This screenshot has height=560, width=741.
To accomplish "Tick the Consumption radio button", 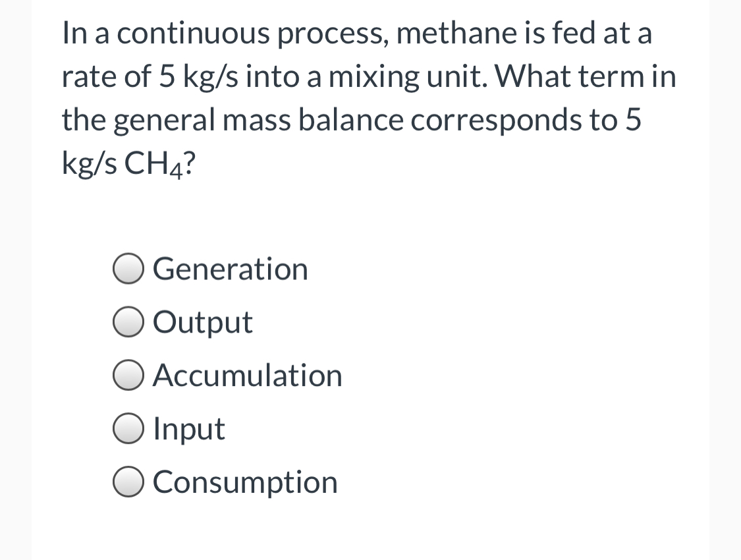I will [x=128, y=483].
